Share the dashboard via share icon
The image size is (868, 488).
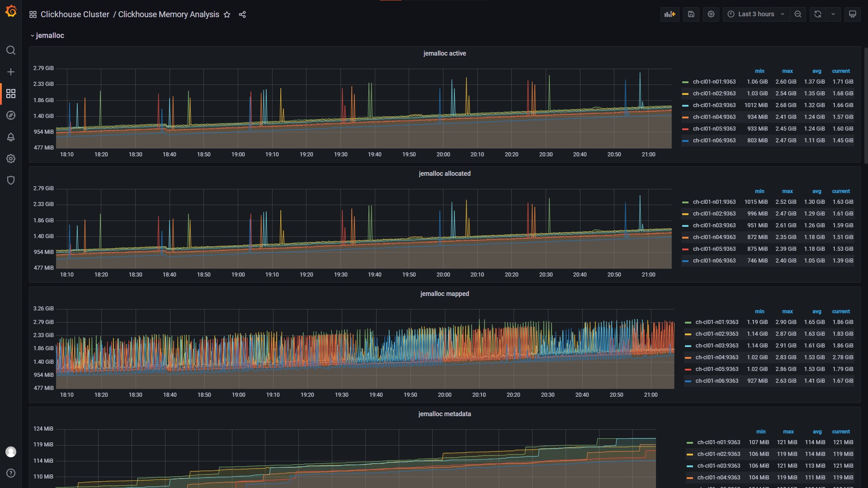(x=242, y=14)
